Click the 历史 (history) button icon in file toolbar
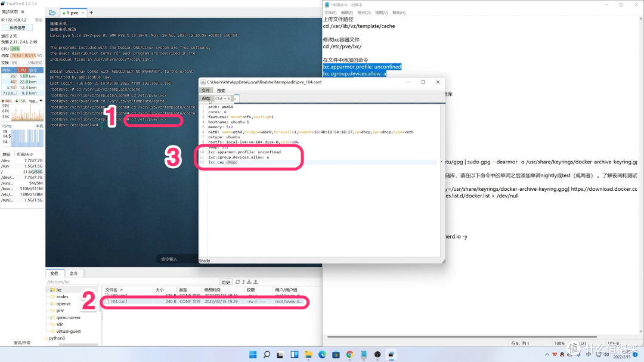The width and height of the screenshot is (644, 362). pyautogui.click(x=225, y=282)
